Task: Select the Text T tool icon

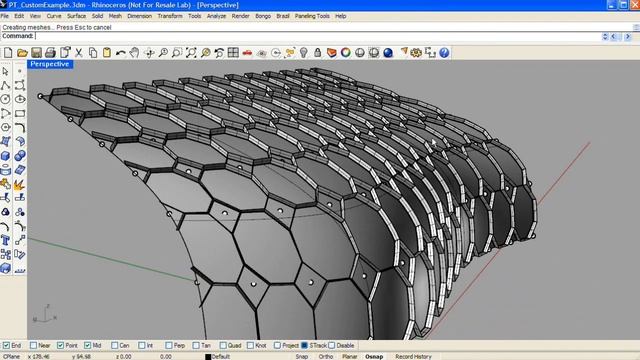Action: tap(5, 240)
